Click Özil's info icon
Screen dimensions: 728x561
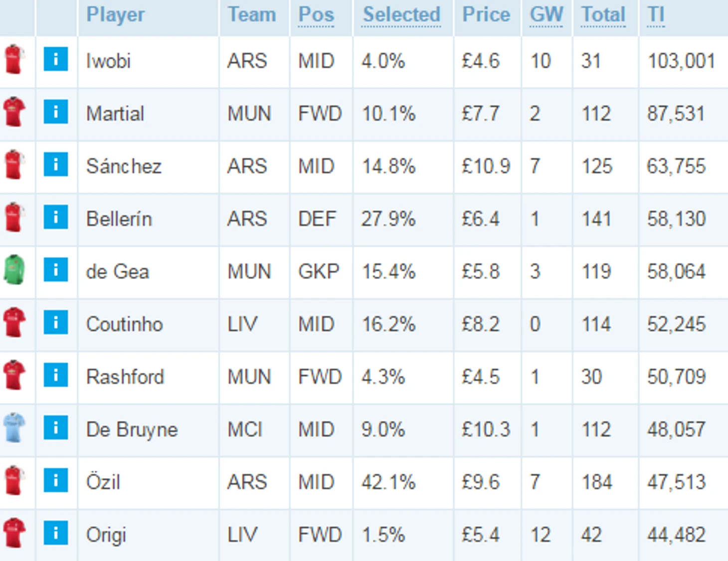point(56,480)
